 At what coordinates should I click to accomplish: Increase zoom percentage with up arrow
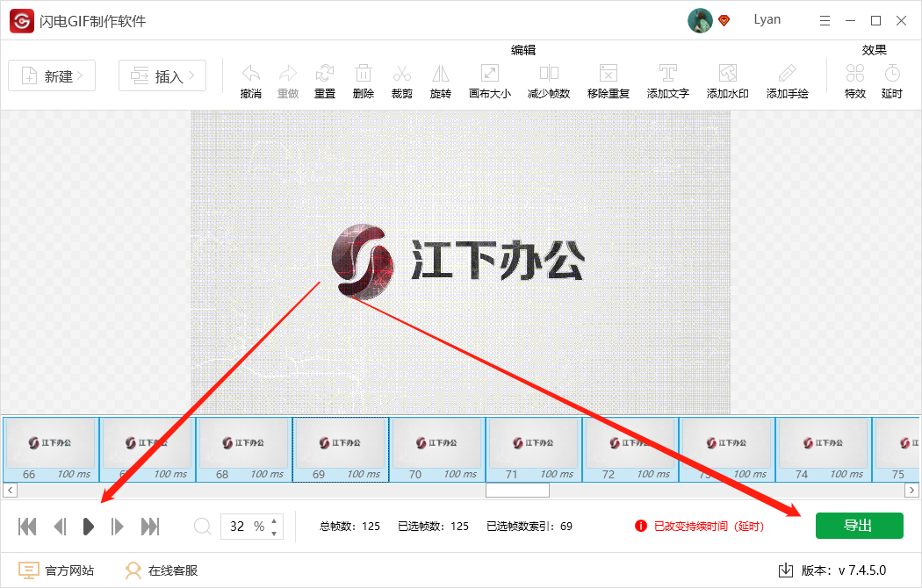pyautogui.click(x=274, y=520)
